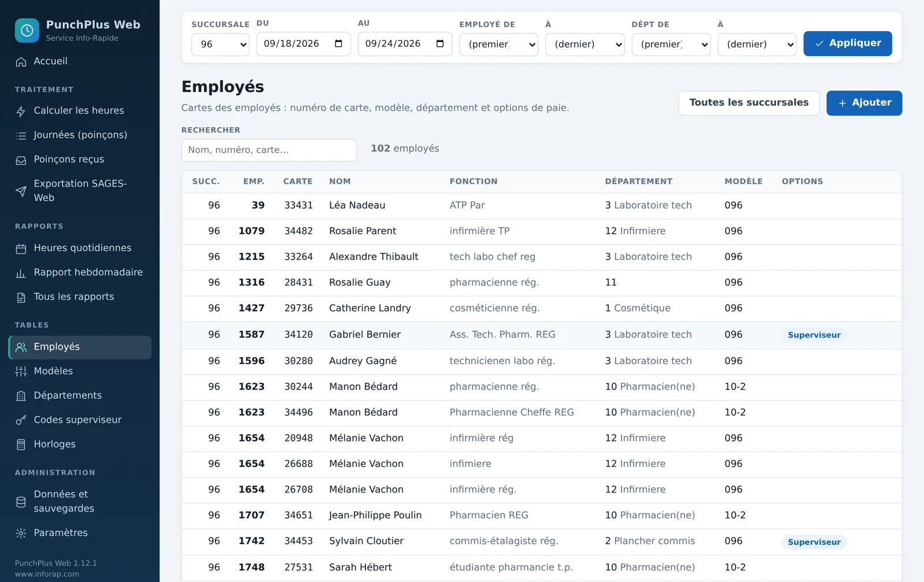Click the Horloges device icon
Viewport: 924px width, 582px height.
pos(21,444)
